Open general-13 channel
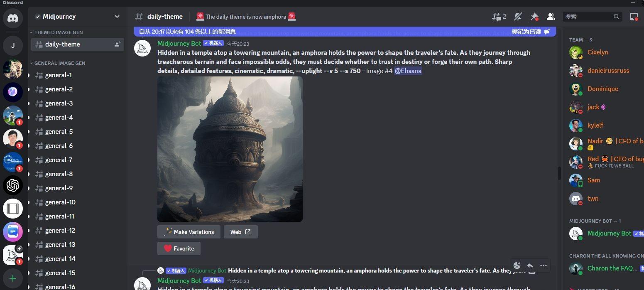The height and width of the screenshot is (290, 644). (78, 245)
